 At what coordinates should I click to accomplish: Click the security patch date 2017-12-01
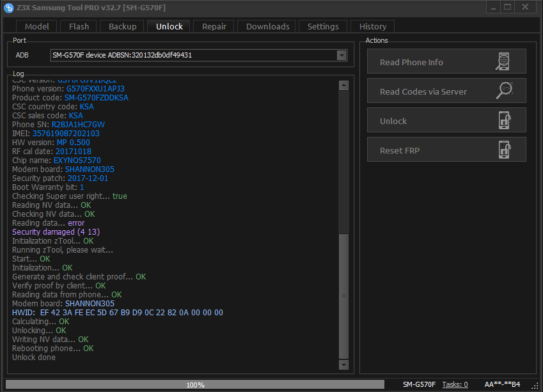tap(88, 178)
